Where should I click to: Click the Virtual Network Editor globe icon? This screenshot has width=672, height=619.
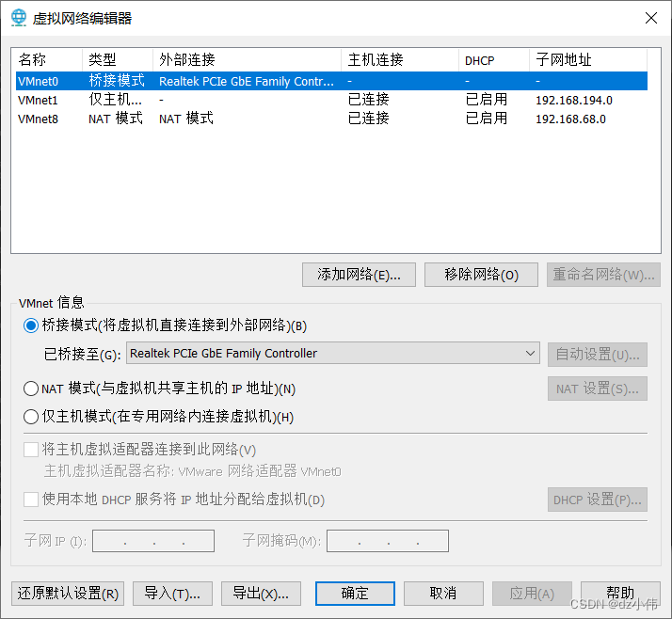(x=19, y=18)
